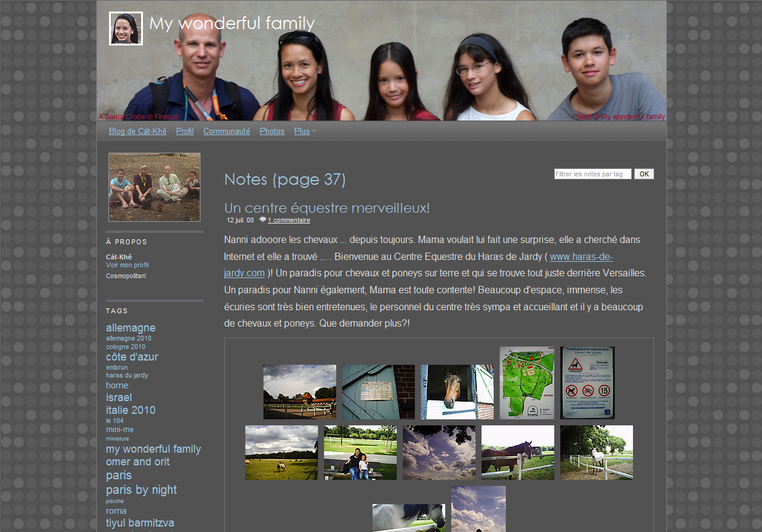Click the comment bubble icon

pyautogui.click(x=262, y=220)
